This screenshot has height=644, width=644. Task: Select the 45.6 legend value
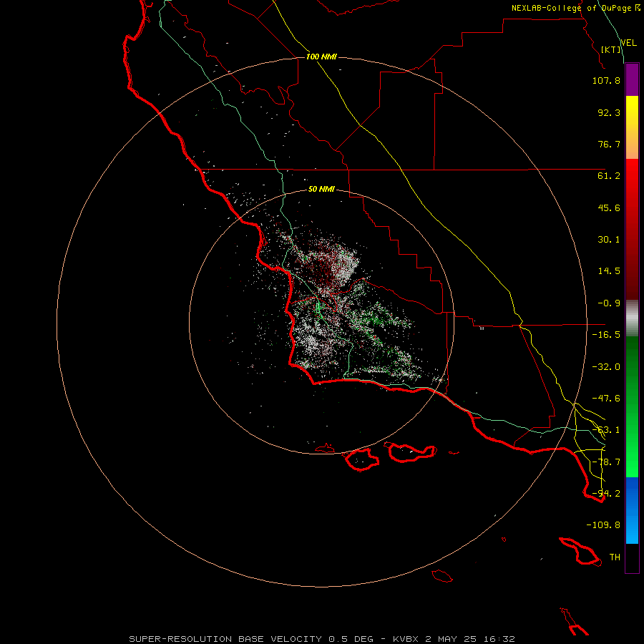pos(609,208)
